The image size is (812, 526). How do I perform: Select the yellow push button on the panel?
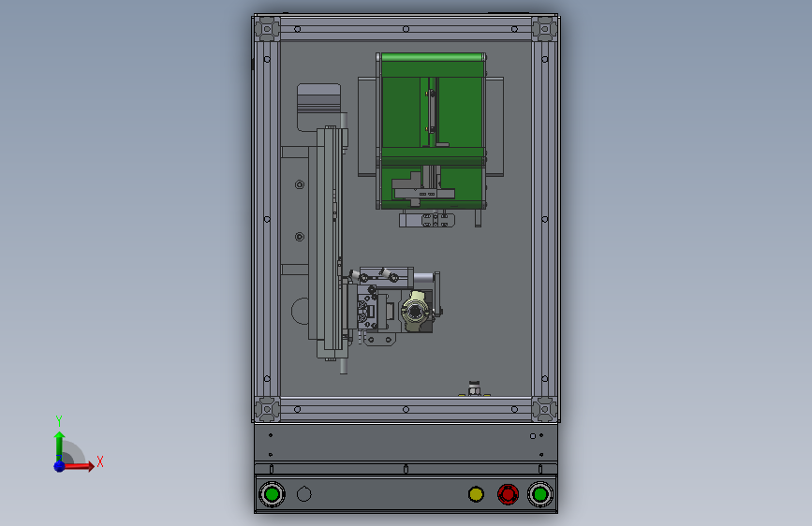[x=476, y=494]
